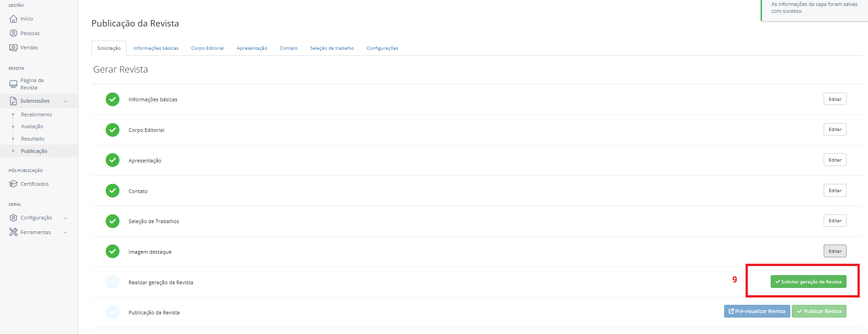The width and height of the screenshot is (868, 334).
Task: Click the Submissões document icon
Action: click(x=13, y=101)
